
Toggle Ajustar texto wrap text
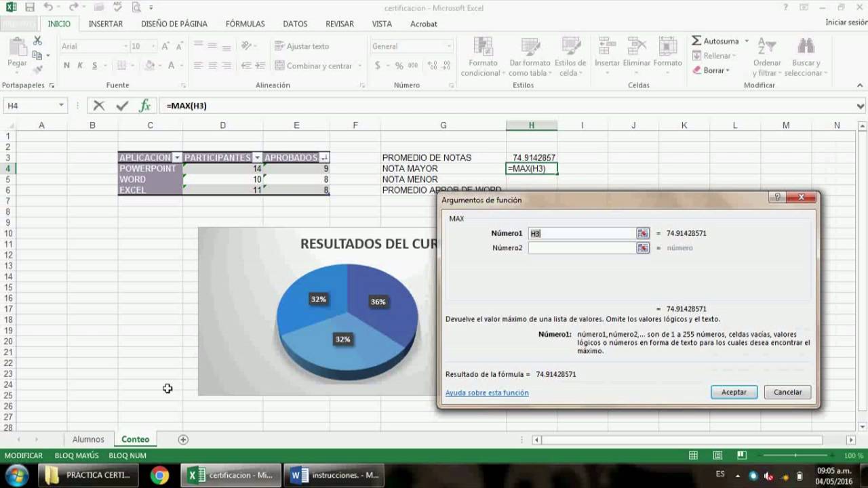tap(302, 46)
